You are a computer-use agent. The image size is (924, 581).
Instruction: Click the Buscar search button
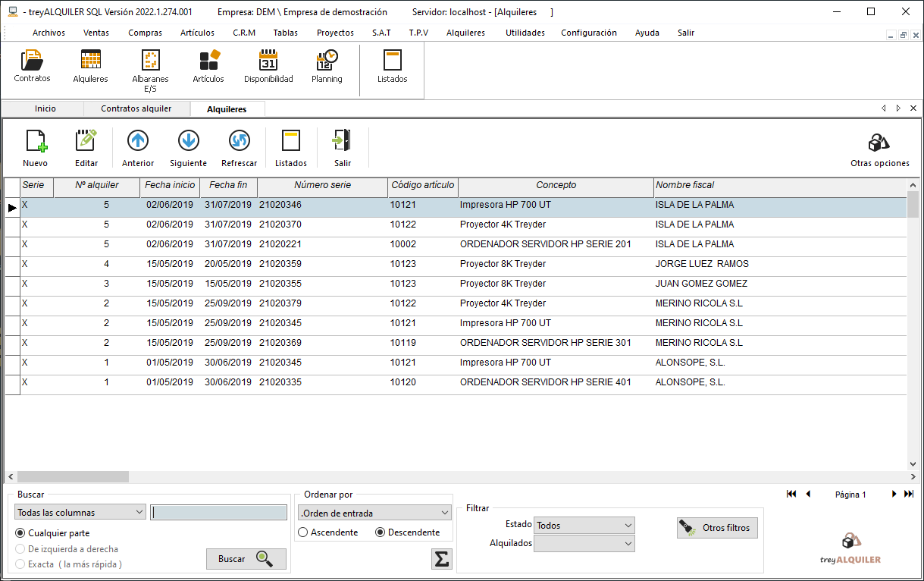point(246,559)
